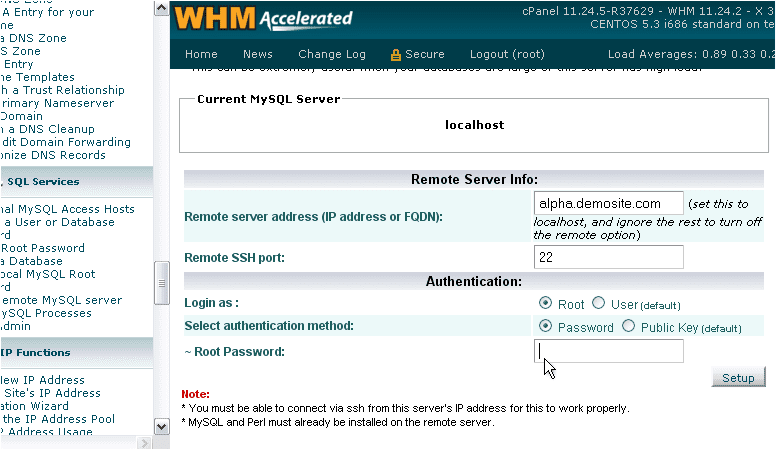Open the News menu item
The image size is (776, 450).
tap(257, 55)
